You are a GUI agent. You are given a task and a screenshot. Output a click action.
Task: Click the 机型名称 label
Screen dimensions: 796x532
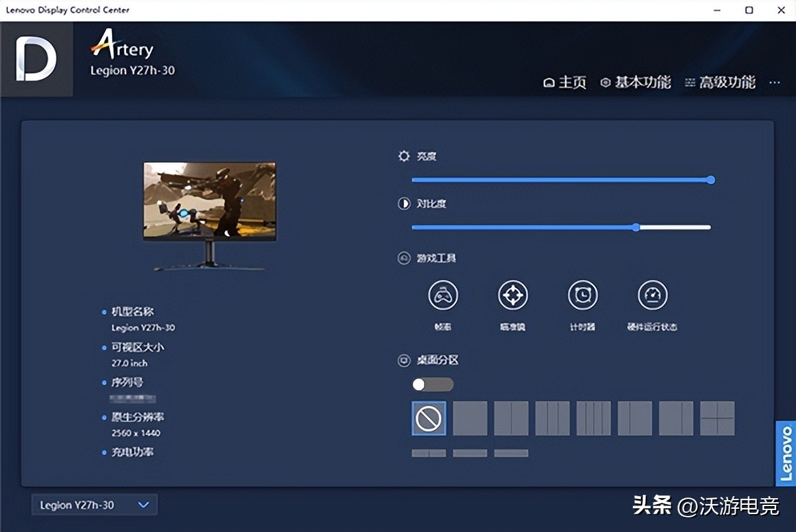click(x=133, y=312)
